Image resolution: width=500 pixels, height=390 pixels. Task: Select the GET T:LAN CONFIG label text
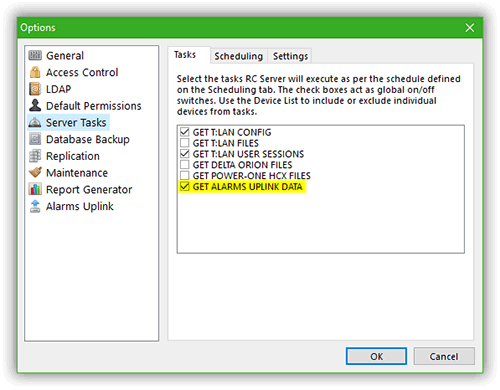(x=232, y=132)
